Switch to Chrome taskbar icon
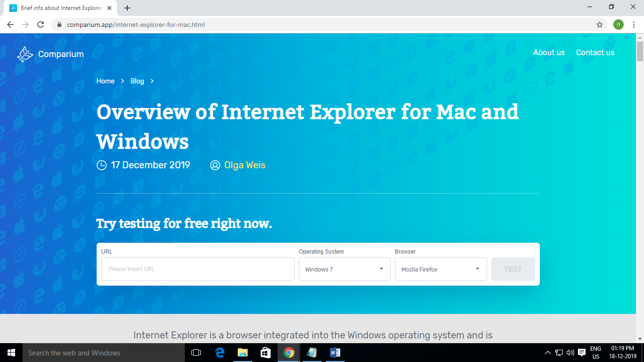Viewport: 644px width, 362px height. coord(289,353)
